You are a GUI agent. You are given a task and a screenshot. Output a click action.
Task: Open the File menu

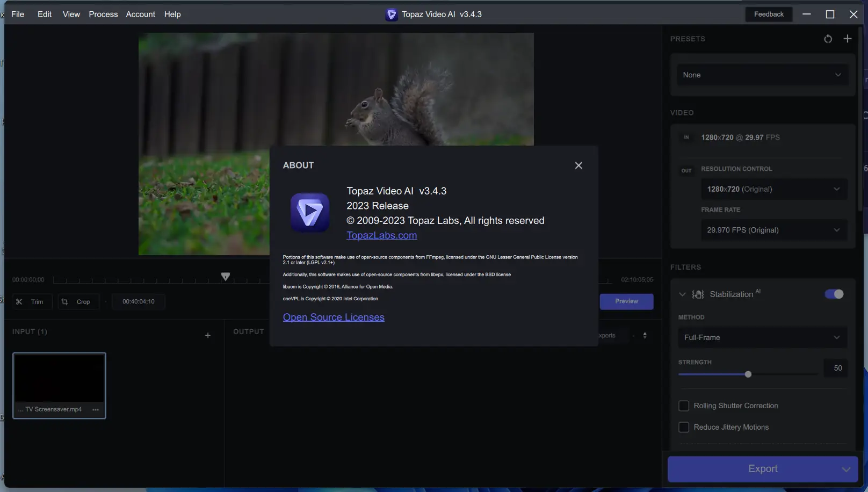[18, 15]
